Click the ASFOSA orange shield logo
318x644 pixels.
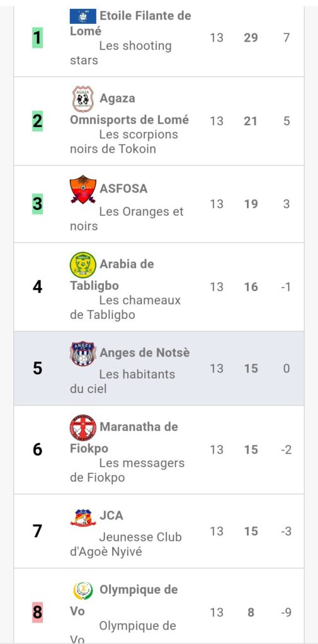tap(82, 189)
